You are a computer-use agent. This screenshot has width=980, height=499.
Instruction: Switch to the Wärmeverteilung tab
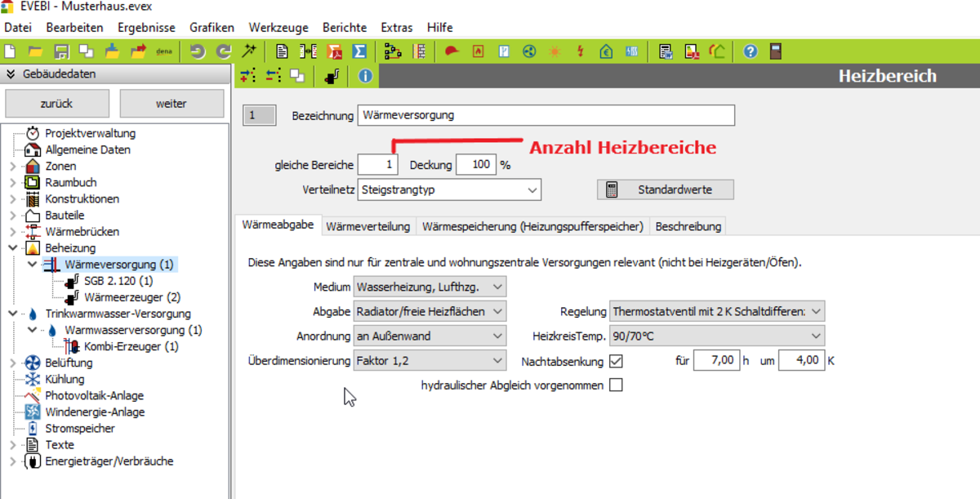click(x=367, y=226)
